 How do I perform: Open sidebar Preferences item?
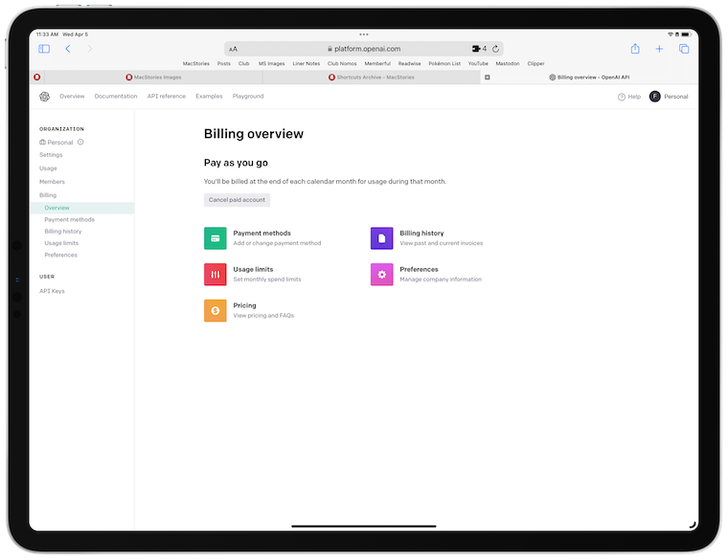click(x=60, y=255)
